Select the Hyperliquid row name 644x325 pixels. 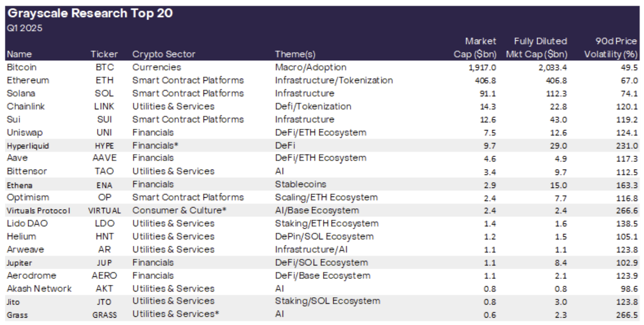[28, 146]
